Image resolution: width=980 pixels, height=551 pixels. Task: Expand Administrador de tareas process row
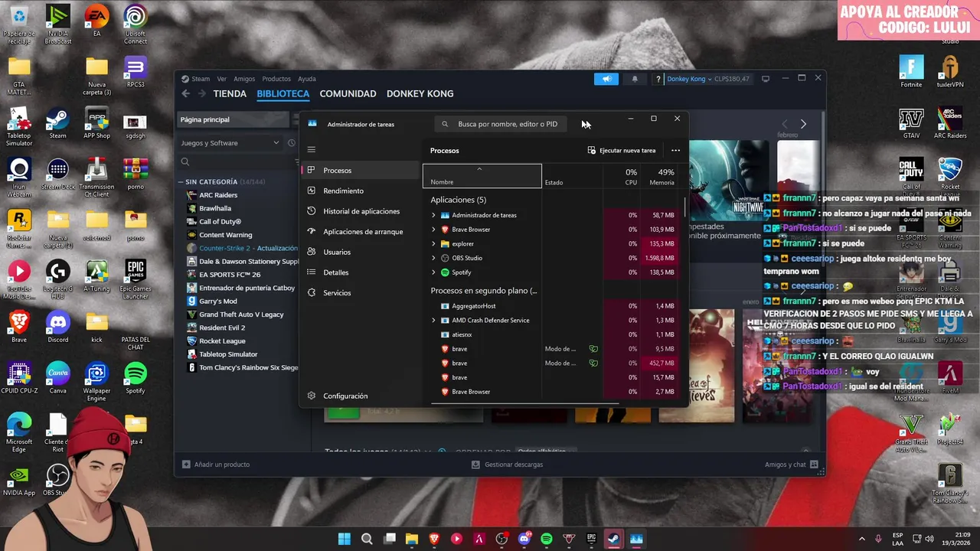433,215
